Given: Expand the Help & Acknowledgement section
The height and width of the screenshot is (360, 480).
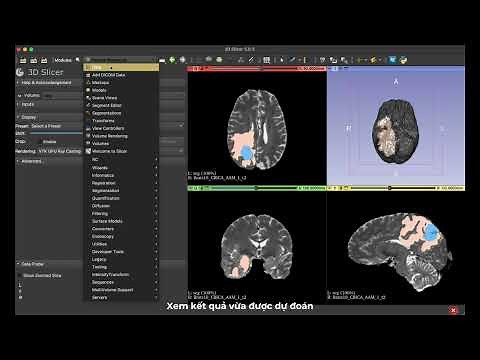Looking at the screenshot, I should 48,83.
